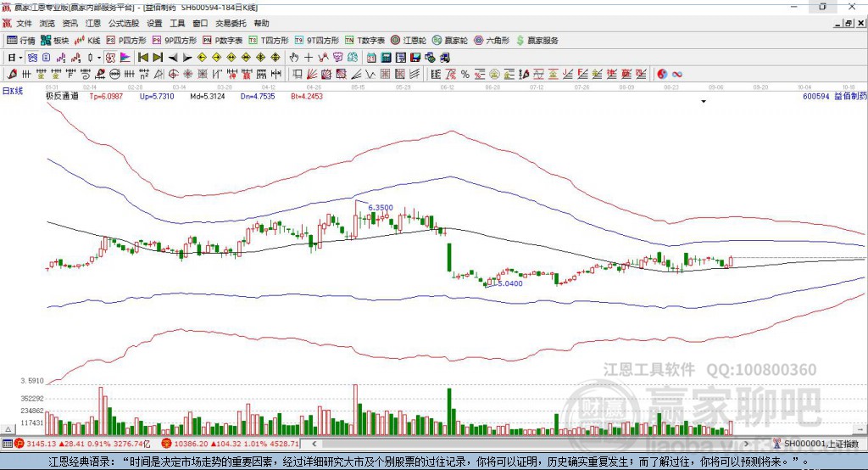Click the 5.0400 low price label

point(509,283)
